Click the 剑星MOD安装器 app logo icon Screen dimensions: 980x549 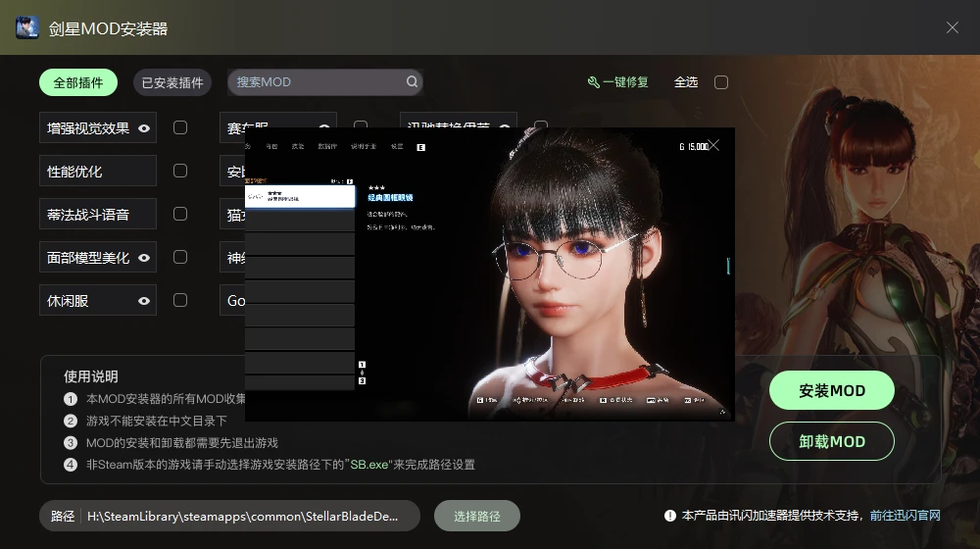[27, 27]
